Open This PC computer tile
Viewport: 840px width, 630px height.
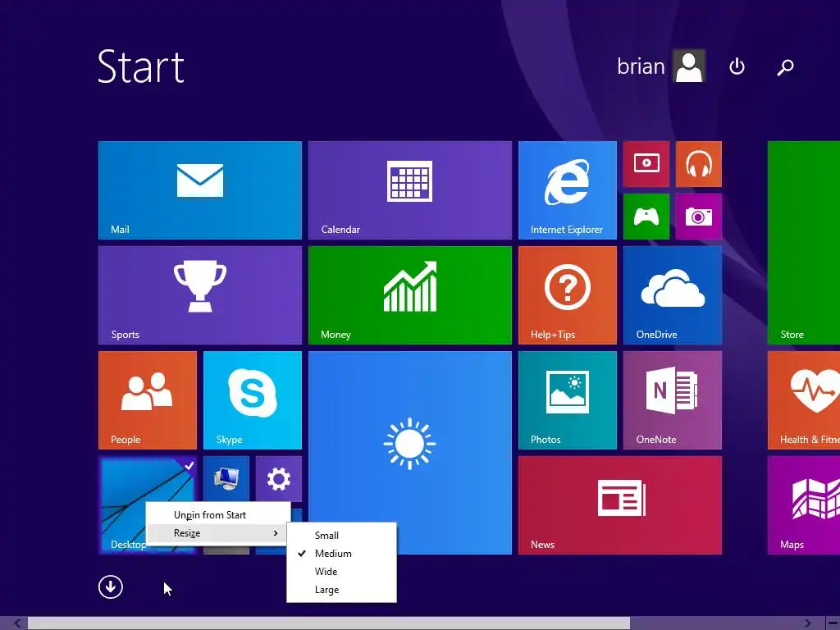coord(226,478)
